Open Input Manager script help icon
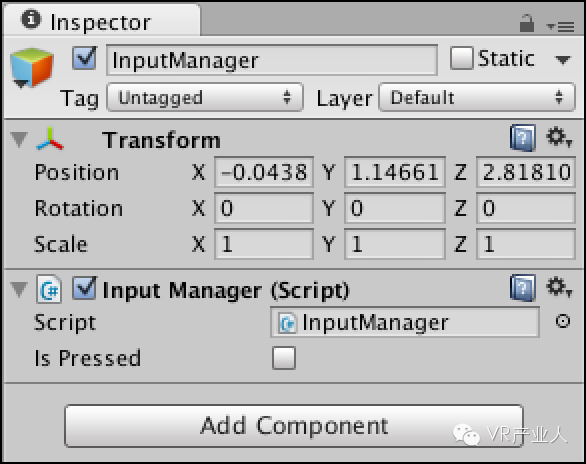586x464 pixels. tap(523, 287)
